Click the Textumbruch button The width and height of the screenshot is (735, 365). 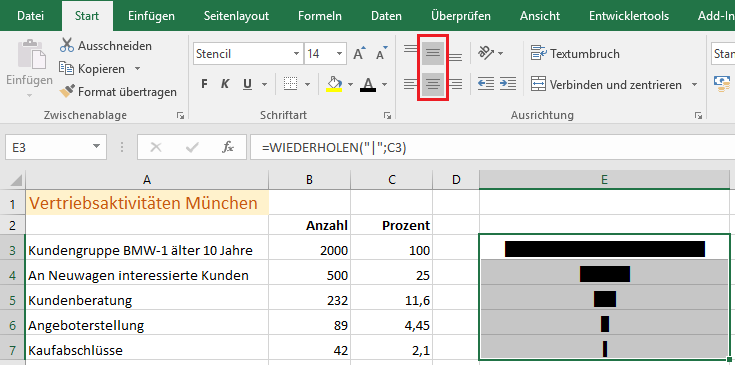coord(575,54)
